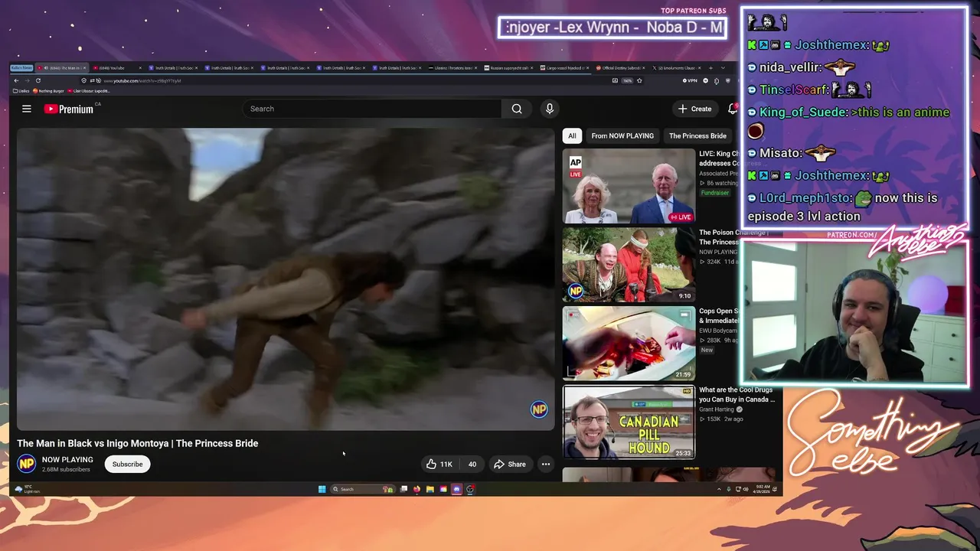Open the Nothing Burger bookmark
This screenshot has width=980, height=551.
[50, 90]
